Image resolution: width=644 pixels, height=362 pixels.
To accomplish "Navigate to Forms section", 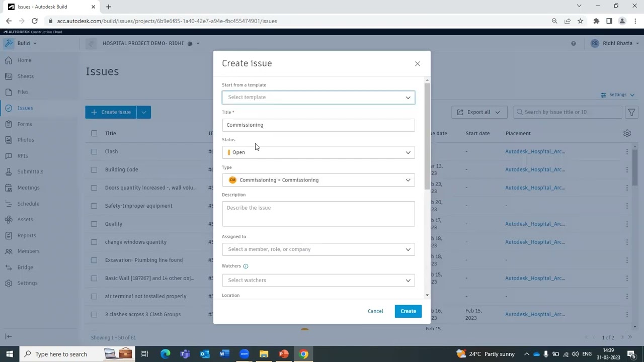I will tap(24, 124).
